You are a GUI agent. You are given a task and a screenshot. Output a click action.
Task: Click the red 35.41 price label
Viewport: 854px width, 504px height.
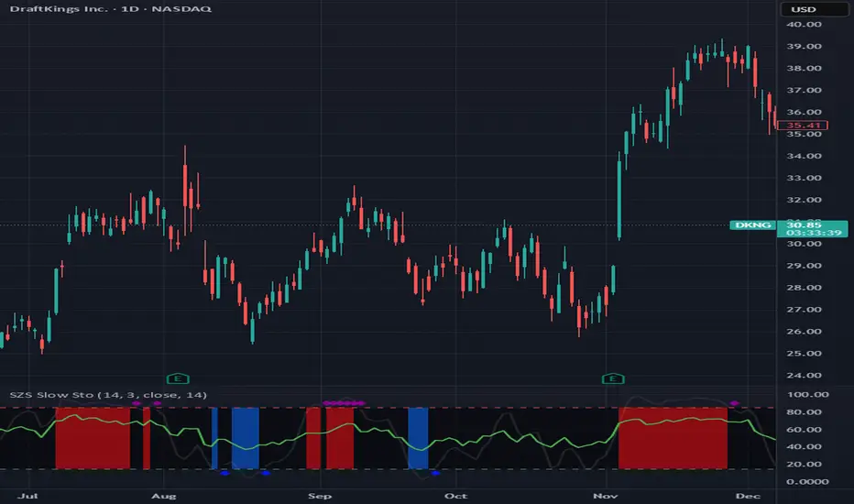tap(803, 126)
